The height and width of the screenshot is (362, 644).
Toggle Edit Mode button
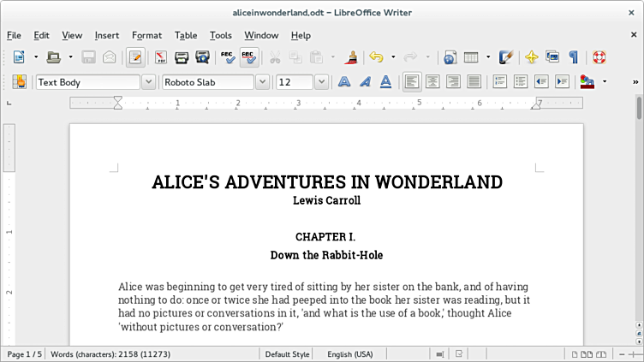coord(135,57)
